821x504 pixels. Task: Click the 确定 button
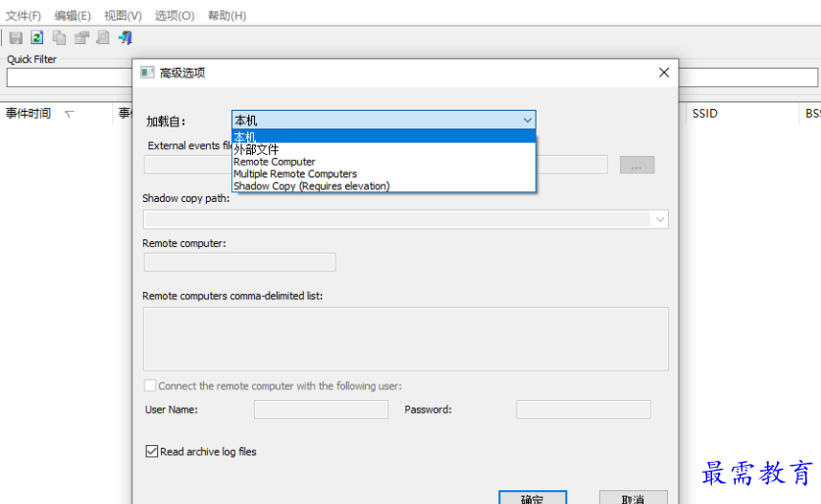tap(533, 498)
